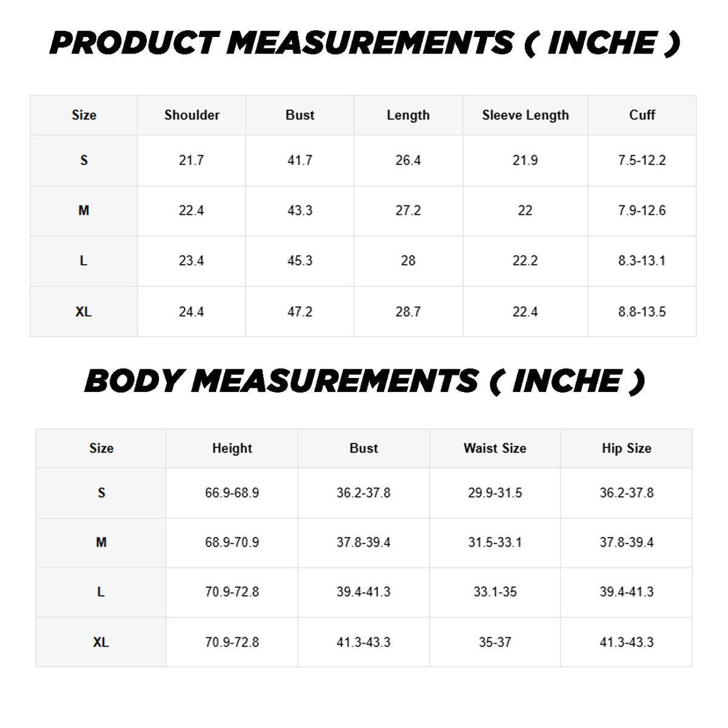Select sleeve length 22.4 for size XL
The height and width of the screenshot is (728, 728).
(525, 312)
